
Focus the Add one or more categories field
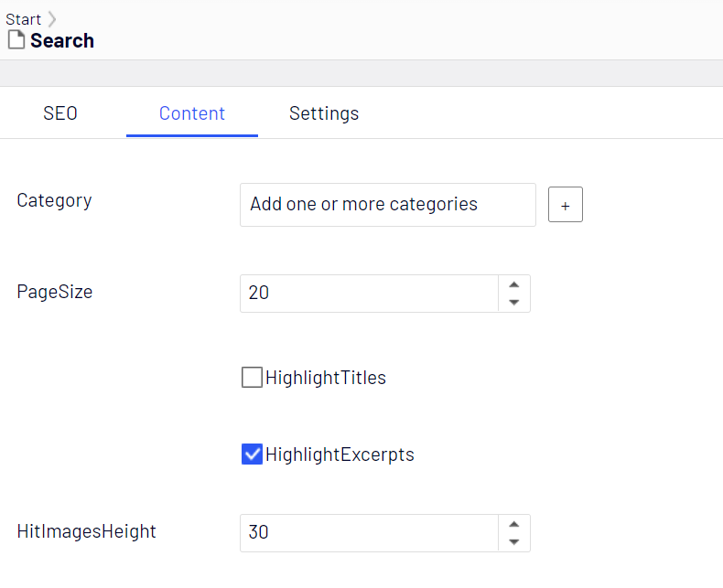[x=388, y=205]
